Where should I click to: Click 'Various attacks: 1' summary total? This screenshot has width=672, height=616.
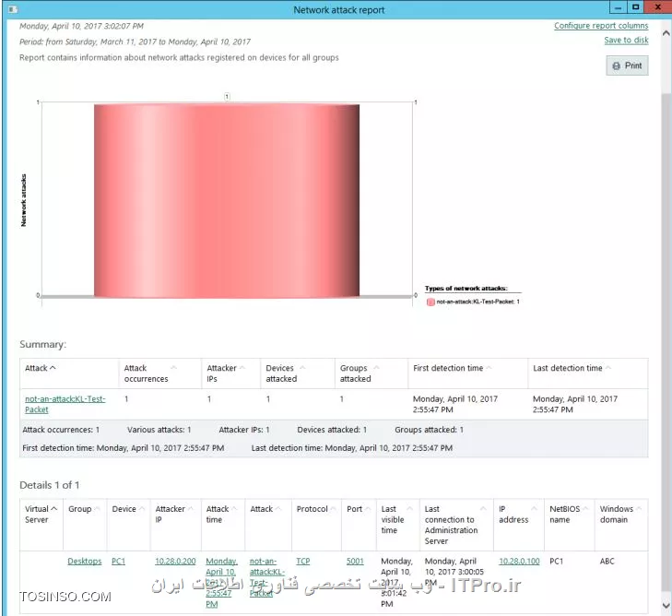tap(159, 430)
